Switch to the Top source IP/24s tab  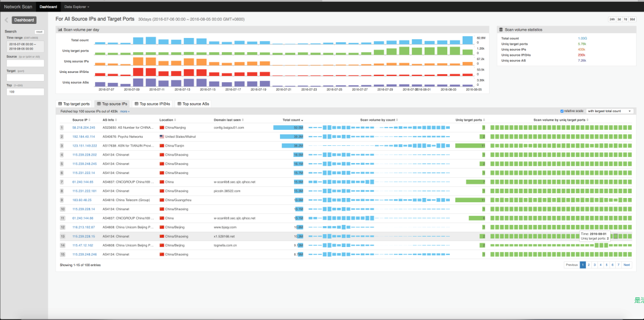(x=153, y=104)
